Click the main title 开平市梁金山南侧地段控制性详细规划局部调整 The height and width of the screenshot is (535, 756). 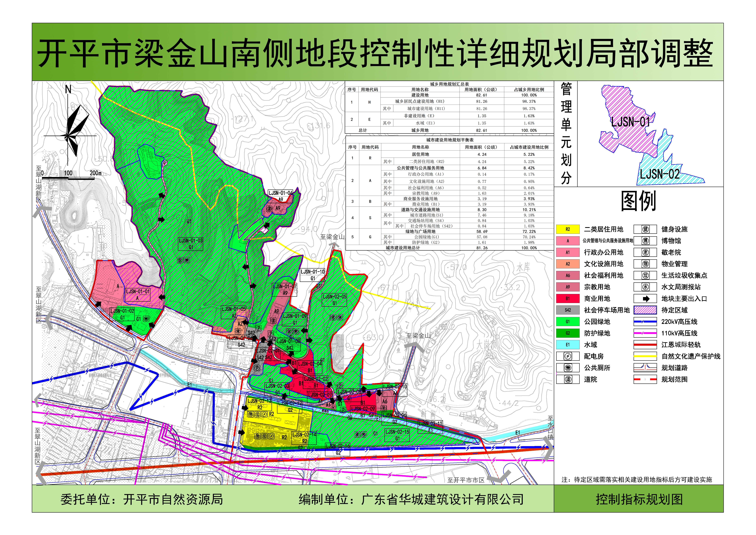pos(375,53)
